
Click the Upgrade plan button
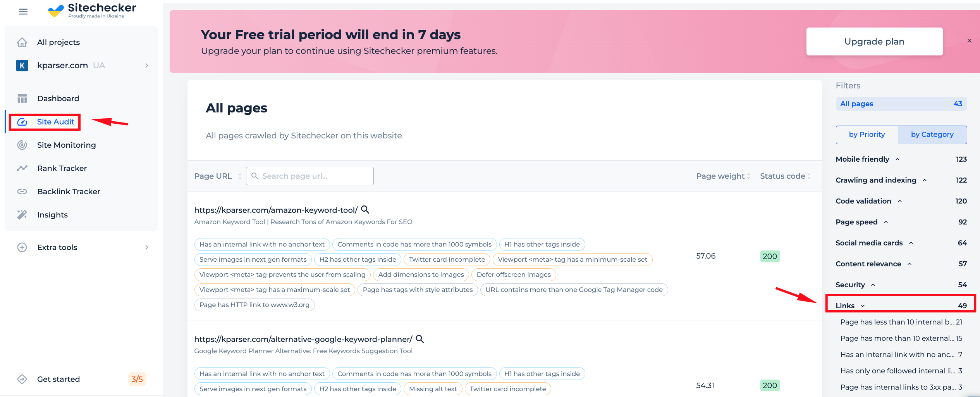tap(874, 41)
